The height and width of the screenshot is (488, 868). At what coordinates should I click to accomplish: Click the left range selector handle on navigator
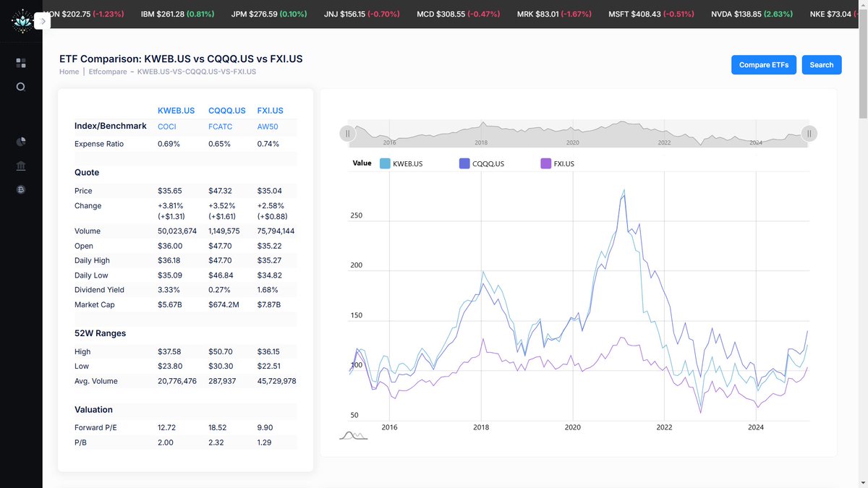(347, 133)
